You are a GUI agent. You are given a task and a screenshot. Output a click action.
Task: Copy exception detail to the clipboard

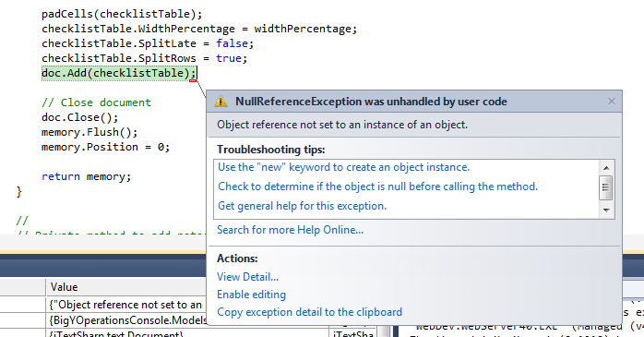[x=309, y=312]
